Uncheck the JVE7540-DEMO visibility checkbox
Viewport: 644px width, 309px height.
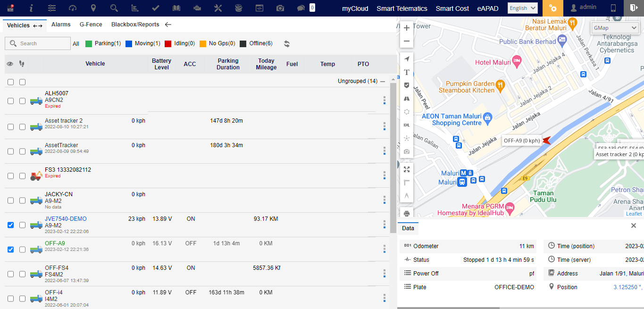click(x=10, y=225)
